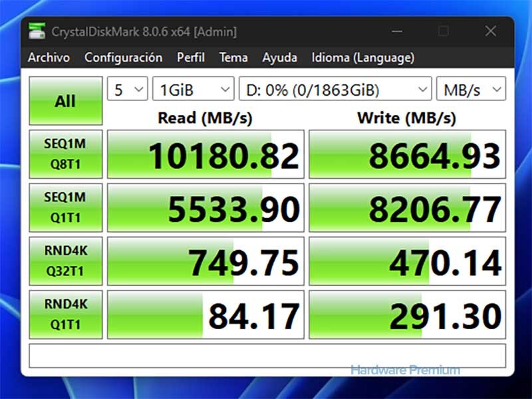Open the Tema menu
532x399 pixels.
point(233,57)
